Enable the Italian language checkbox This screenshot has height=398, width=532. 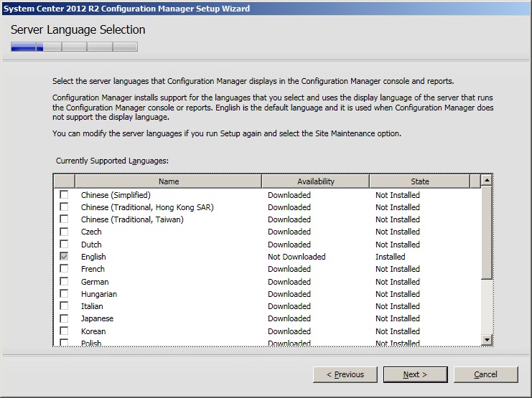65,306
